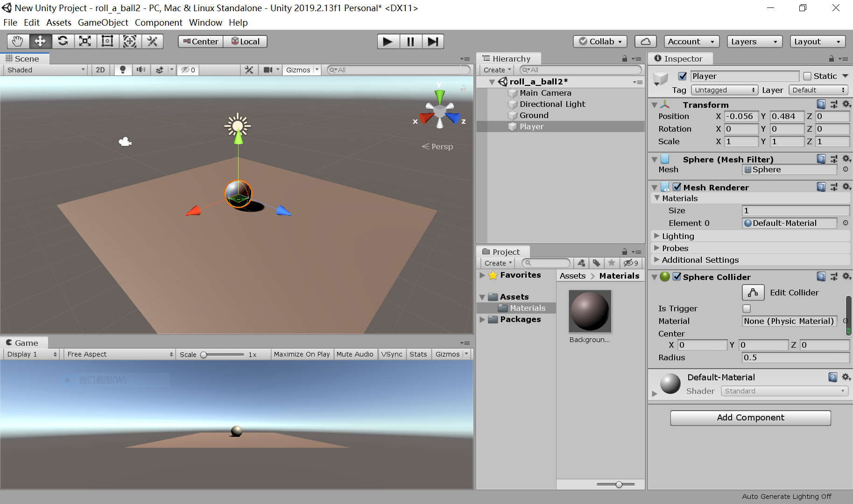The width and height of the screenshot is (853, 504).
Task: Open the Tag dropdown for Player
Action: pyautogui.click(x=724, y=90)
